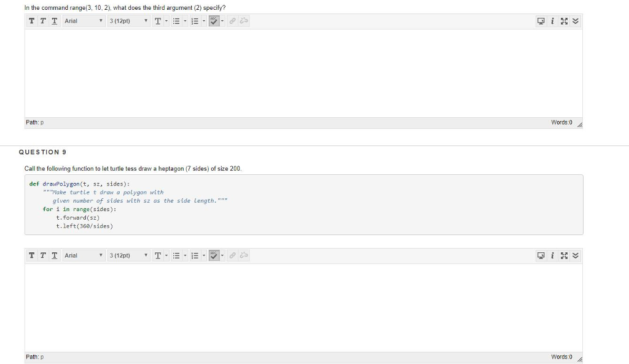The image size is (629, 364).
Task: Open 3 (12pt) size dropdown in range question editor
Action: tap(128, 21)
